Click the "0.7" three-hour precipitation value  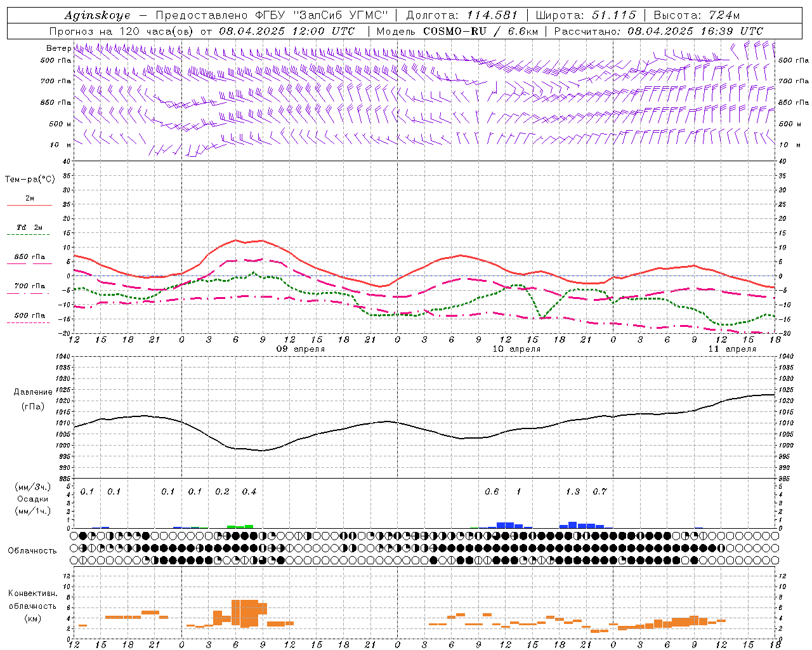click(x=599, y=492)
